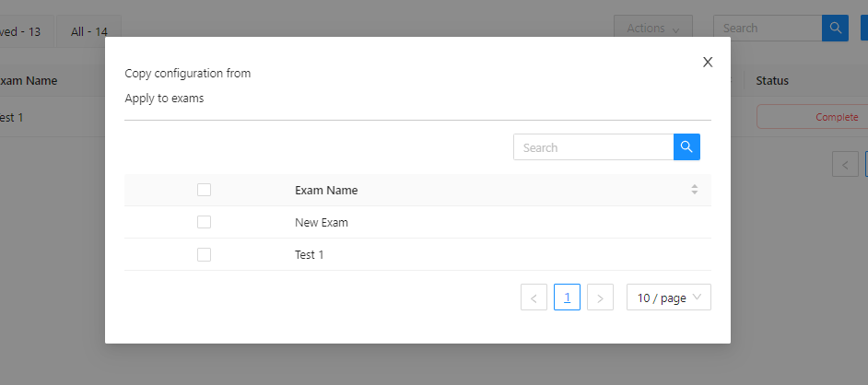Switch to the All - 14 tab
The width and height of the screenshot is (868, 385).
89,31
